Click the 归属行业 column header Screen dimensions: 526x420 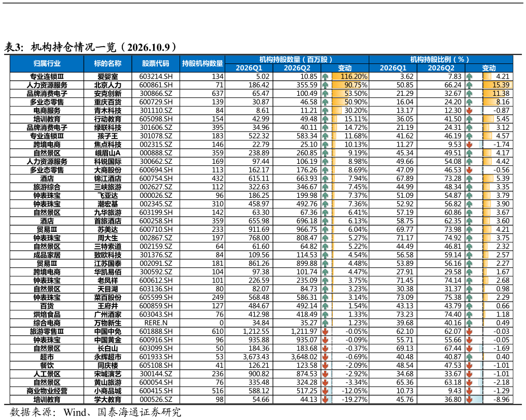[47, 64]
